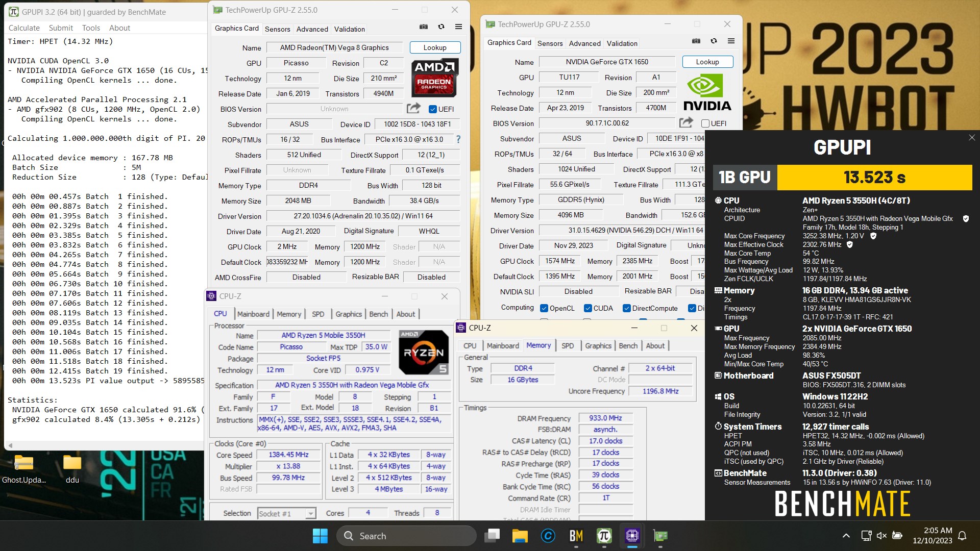Click the Ryzen 5 logo in CPU-Z

[424, 352]
